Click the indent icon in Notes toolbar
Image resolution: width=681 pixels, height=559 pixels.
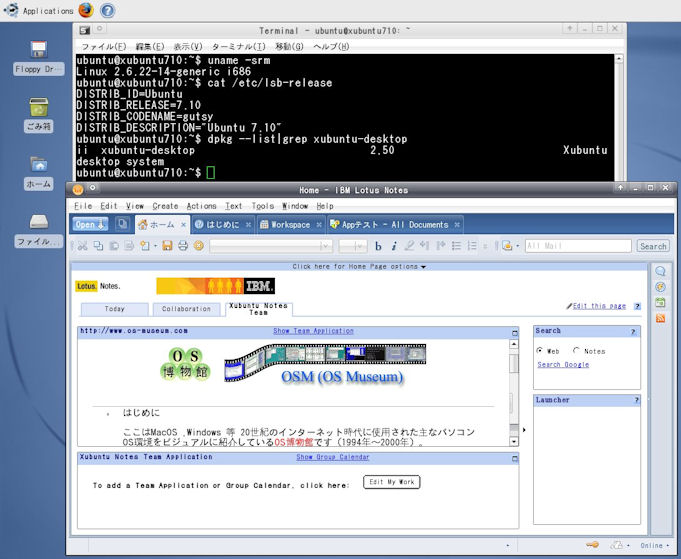click(x=441, y=246)
